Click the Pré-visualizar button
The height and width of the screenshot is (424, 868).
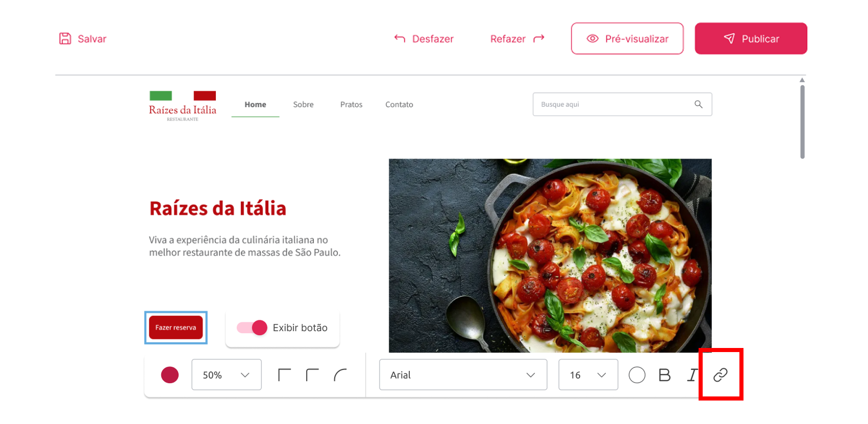click(x=627, y=38)
